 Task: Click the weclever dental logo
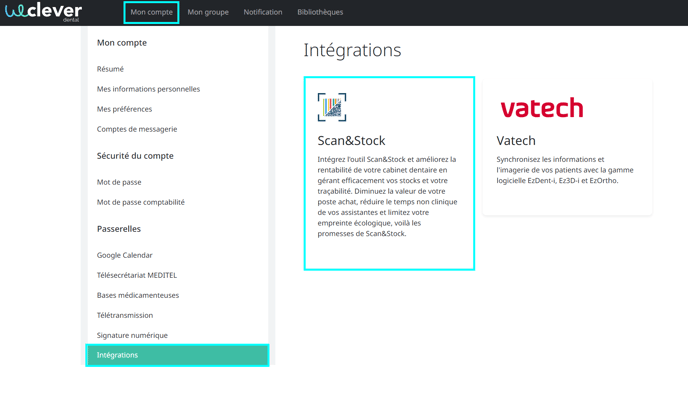[x=43, y=12]
